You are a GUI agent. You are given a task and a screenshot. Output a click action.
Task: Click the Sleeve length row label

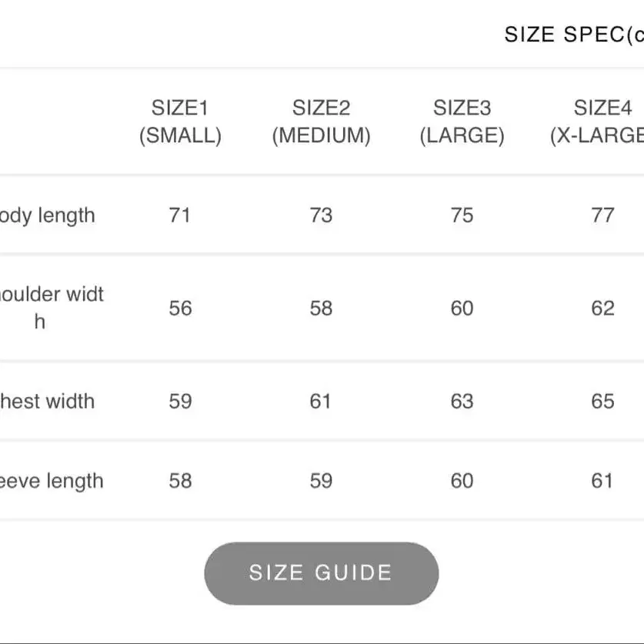52,481
